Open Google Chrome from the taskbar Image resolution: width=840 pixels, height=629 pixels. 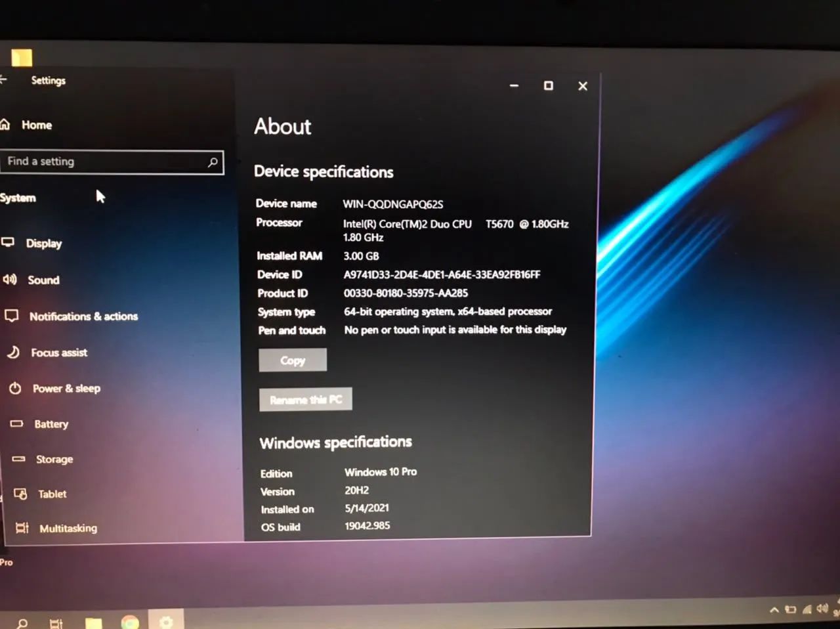point(130,622)
